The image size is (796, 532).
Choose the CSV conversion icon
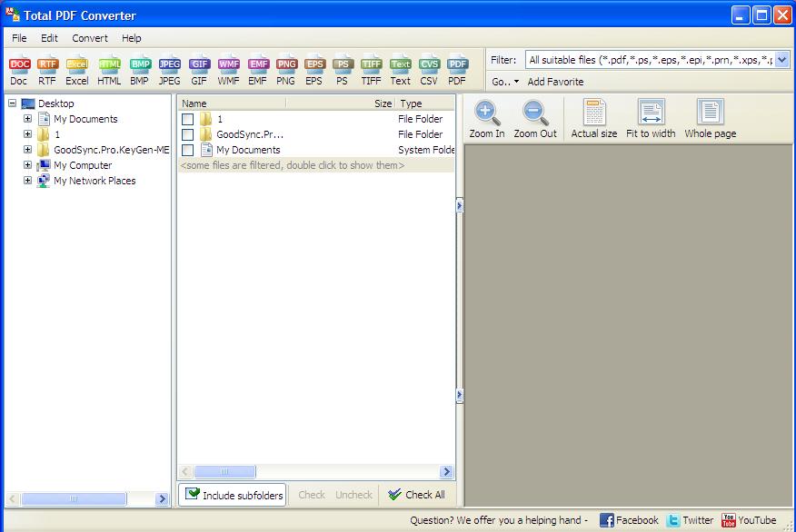(x=429, y=70)
